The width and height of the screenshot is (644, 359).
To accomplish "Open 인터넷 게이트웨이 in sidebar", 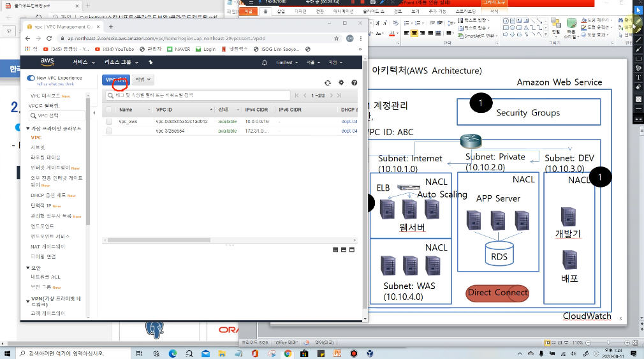I will pyautogui.click(x=50, y=168).
